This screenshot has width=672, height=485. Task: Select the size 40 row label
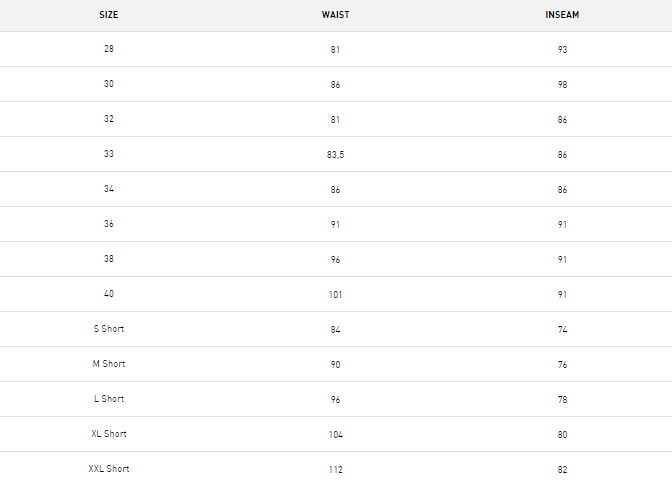[x=108, y=294]
